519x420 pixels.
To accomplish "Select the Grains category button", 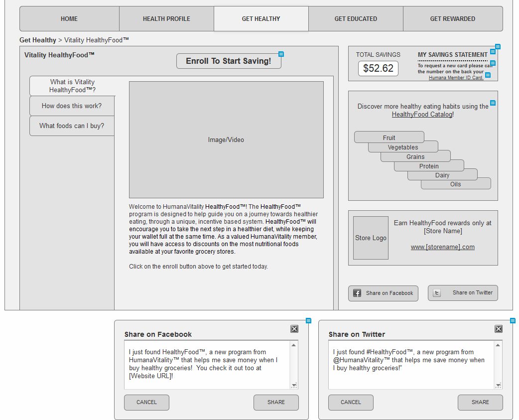I will [x=415, y=156].
